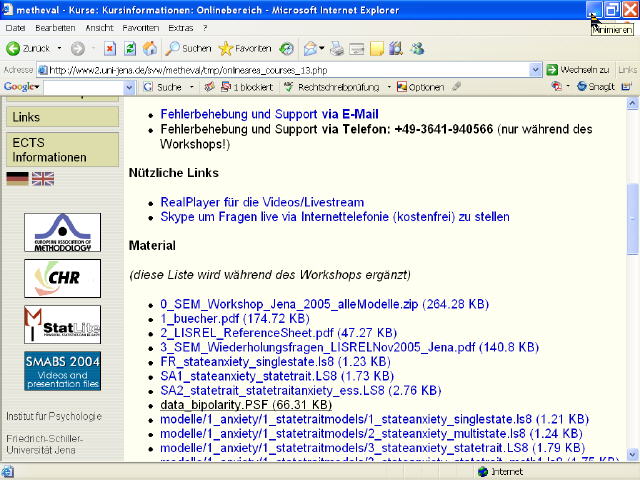Screen dimensions: 640x480
Task: Click the Wechseln zu go button
Action: pyautogui.click(x=578, y=70)
